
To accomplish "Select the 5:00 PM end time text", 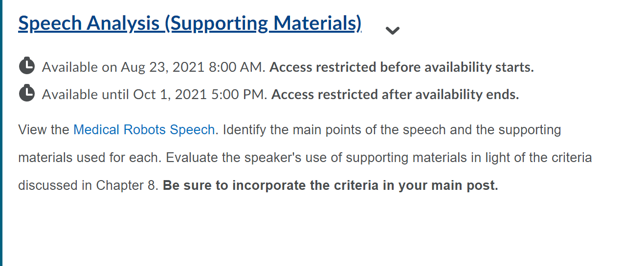I will [238, 95].
